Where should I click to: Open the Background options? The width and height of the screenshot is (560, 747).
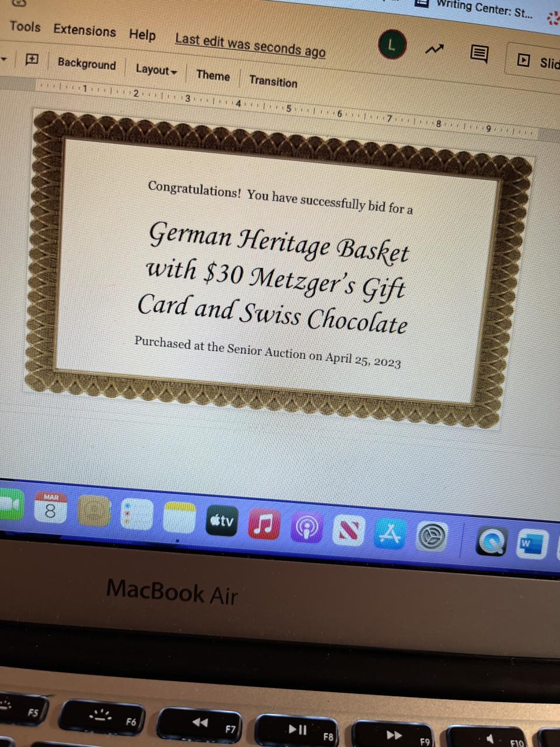click(x=87, y=64)
